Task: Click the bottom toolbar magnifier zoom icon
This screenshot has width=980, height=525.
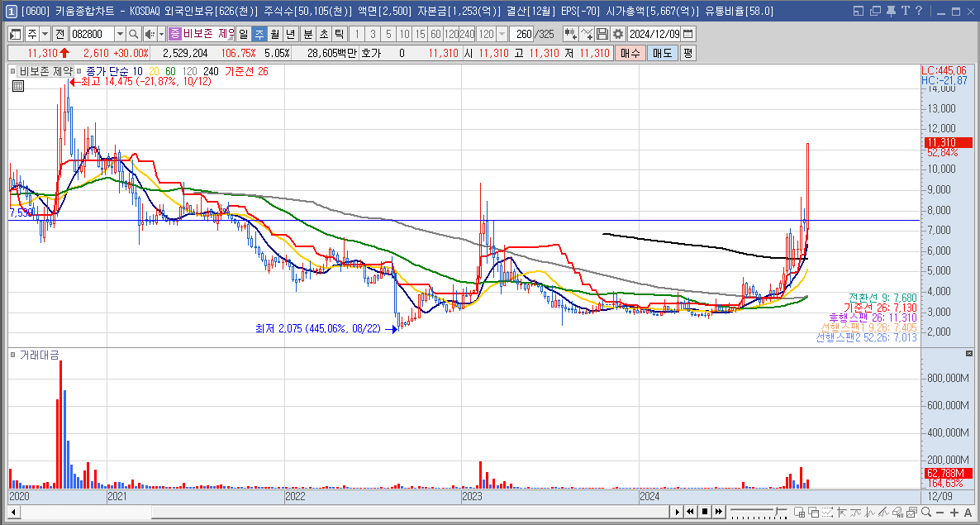Action: (926, 512)
